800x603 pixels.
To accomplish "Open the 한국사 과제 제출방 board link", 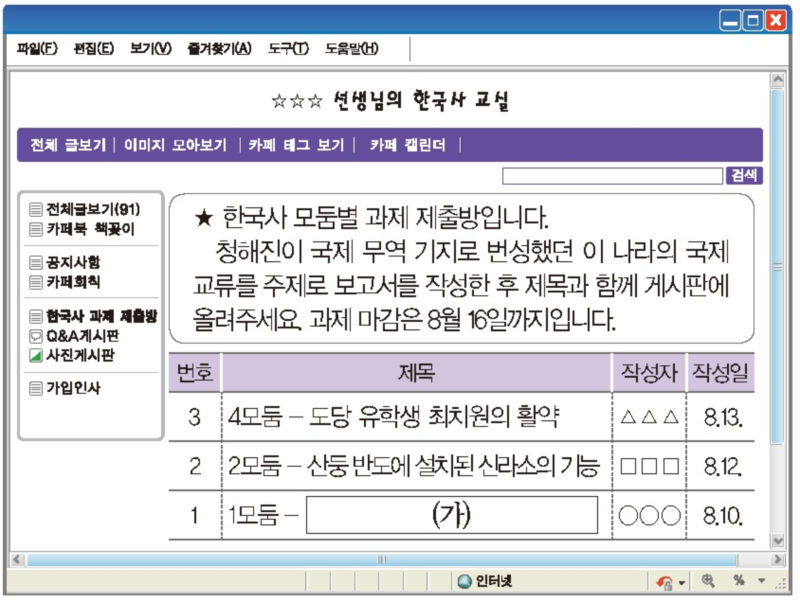I will click(x=102, y=317).
